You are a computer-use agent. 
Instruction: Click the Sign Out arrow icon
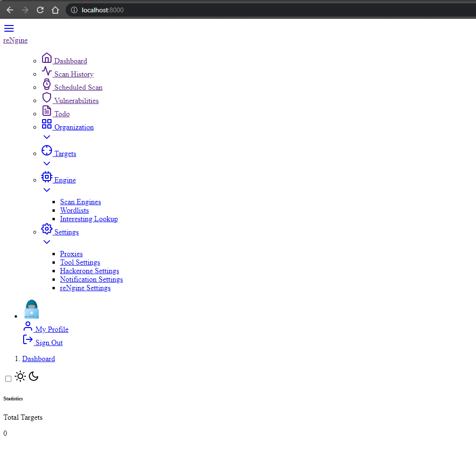pos(28,339)
